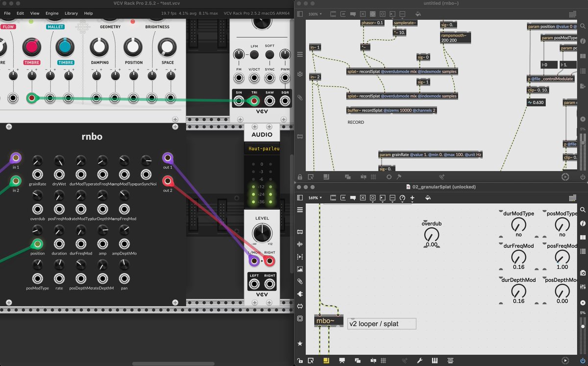The image size is (588, 366).
Task: Click star favorites icon in 02_granularSplat sidebar
Action: click(300, 344)
